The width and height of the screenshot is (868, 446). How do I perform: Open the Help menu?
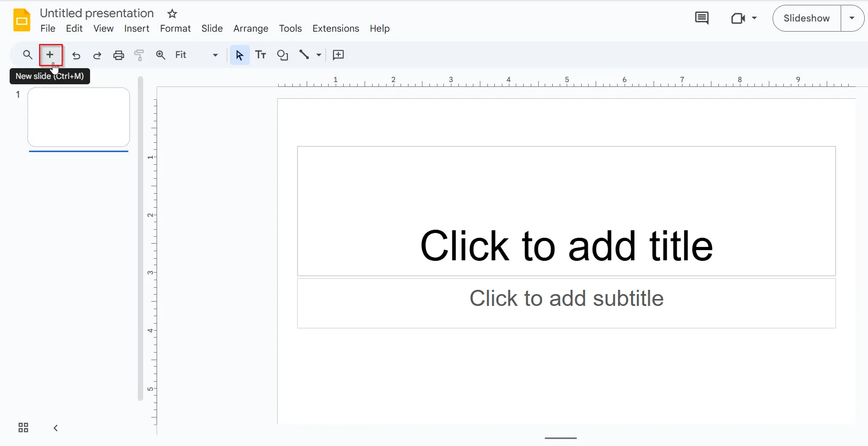[x=380, y=28]
